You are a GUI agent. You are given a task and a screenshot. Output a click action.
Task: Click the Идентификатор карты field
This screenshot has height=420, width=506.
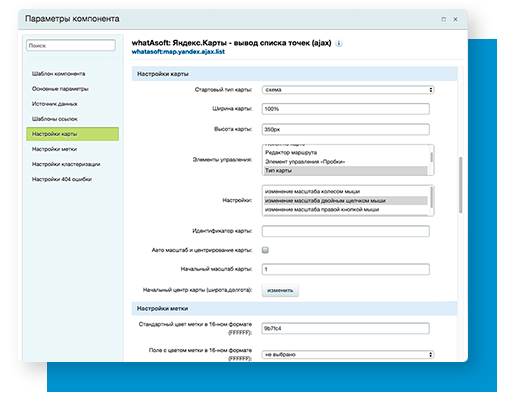pos(346,231)
